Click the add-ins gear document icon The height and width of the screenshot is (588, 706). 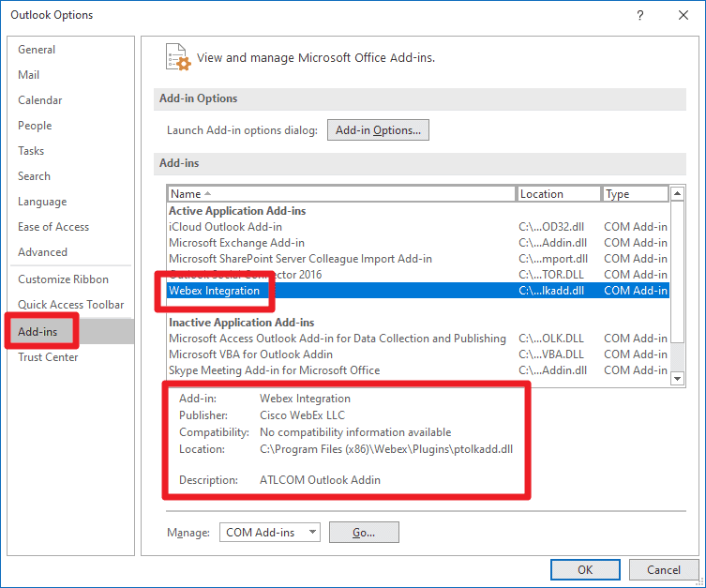point(178,57)
